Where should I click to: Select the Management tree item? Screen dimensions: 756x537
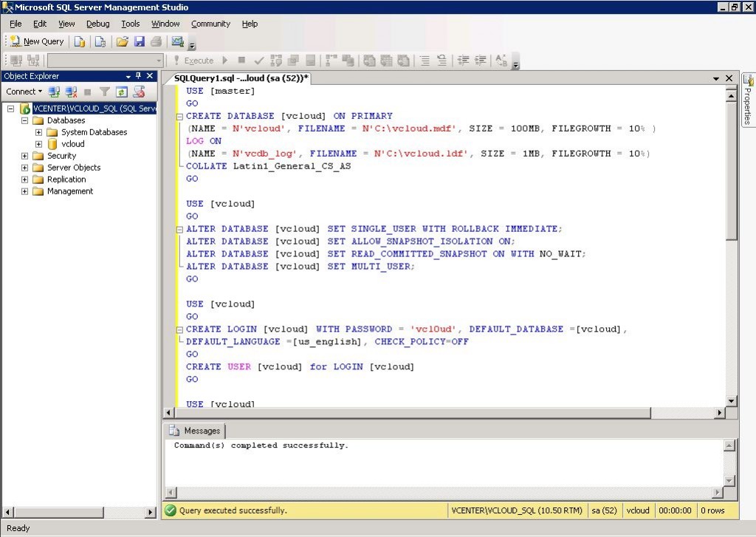[x=70, y=191]
